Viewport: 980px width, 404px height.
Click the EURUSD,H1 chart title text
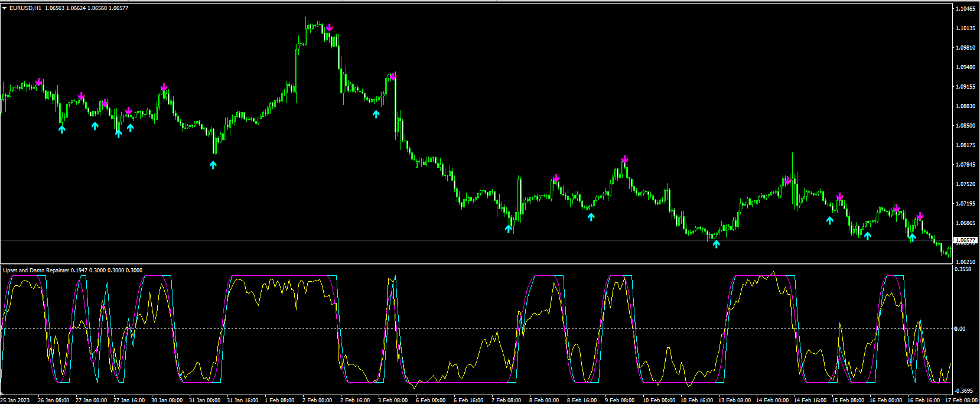25,8
